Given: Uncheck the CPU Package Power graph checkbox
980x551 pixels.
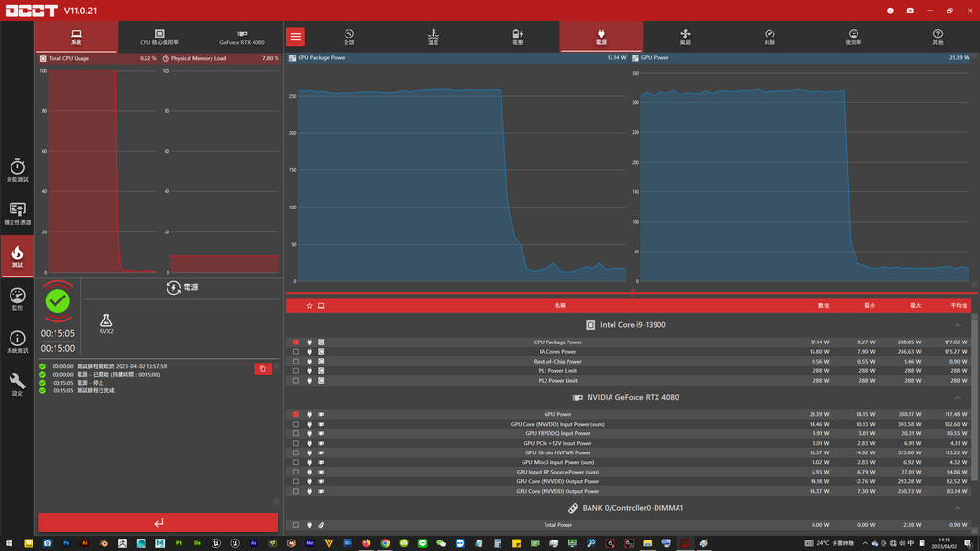Looking at the screenshot, I should click(296, 342).
